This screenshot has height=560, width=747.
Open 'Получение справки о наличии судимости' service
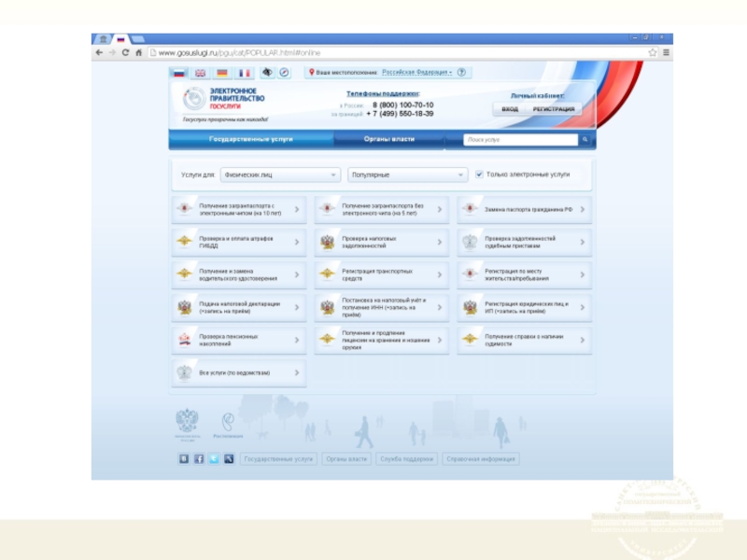[x=525, y=340]
